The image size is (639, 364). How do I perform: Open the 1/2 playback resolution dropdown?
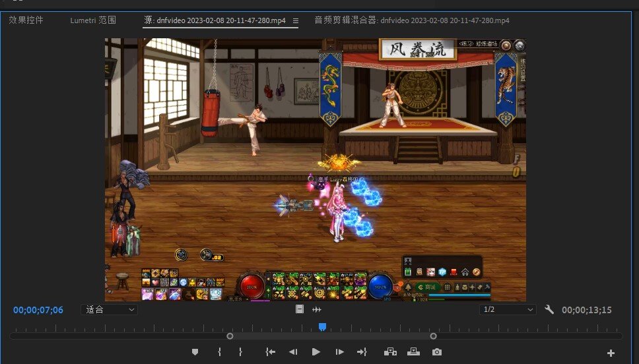tap(508, 309)
